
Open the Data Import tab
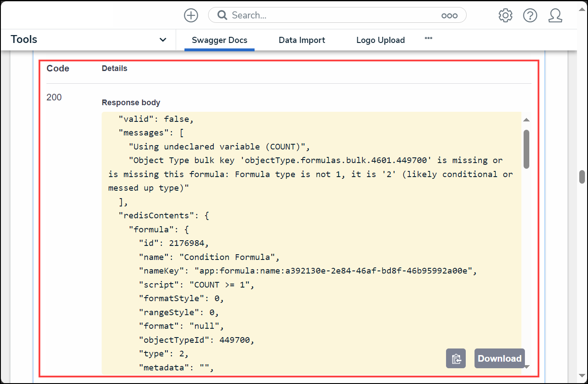[x=302, y=40]
